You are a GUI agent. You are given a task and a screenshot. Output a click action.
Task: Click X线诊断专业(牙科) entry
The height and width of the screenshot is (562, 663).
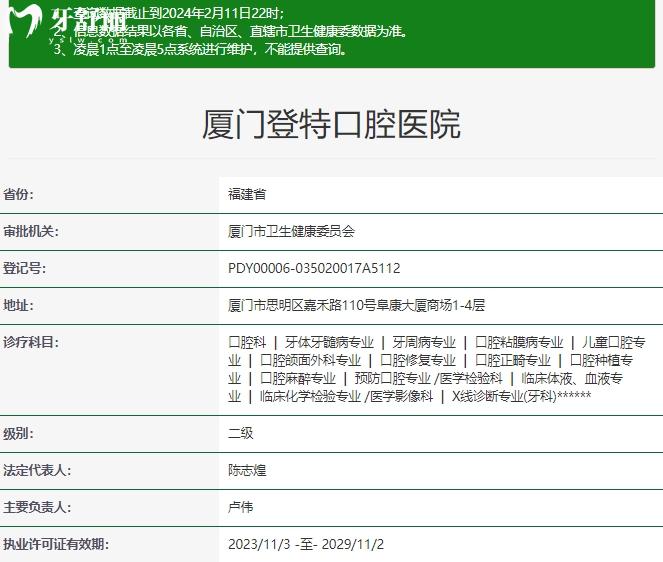(504, 397)
